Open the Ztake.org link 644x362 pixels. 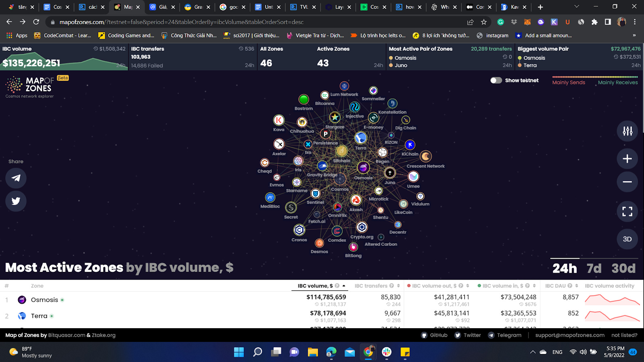pos(103,335)
